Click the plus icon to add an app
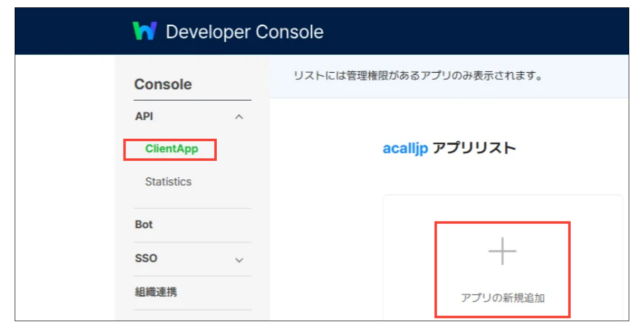The image size is (644, 328). [502, 252]
